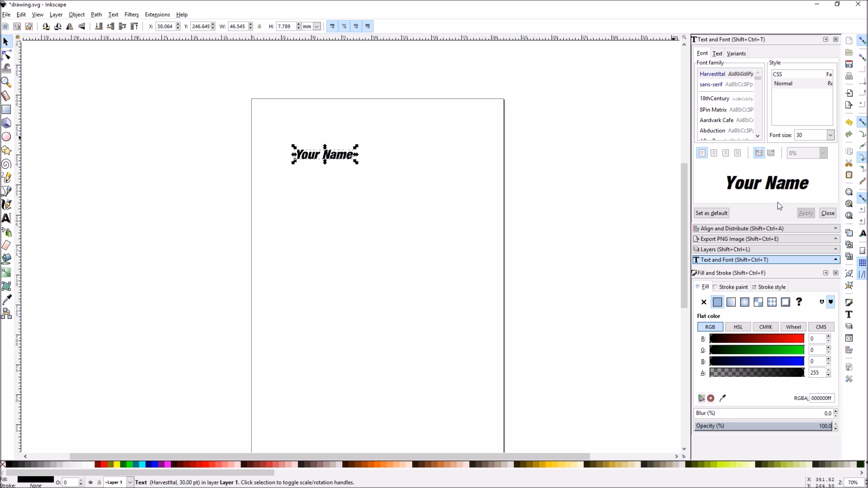Toggle Layer 1 lock icon in status bar

[99, 482]
